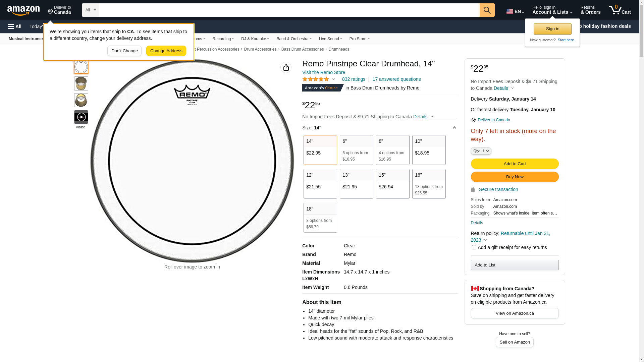Click the search magnifier button
Screen dimensions: 644x362
click(487, 10)
